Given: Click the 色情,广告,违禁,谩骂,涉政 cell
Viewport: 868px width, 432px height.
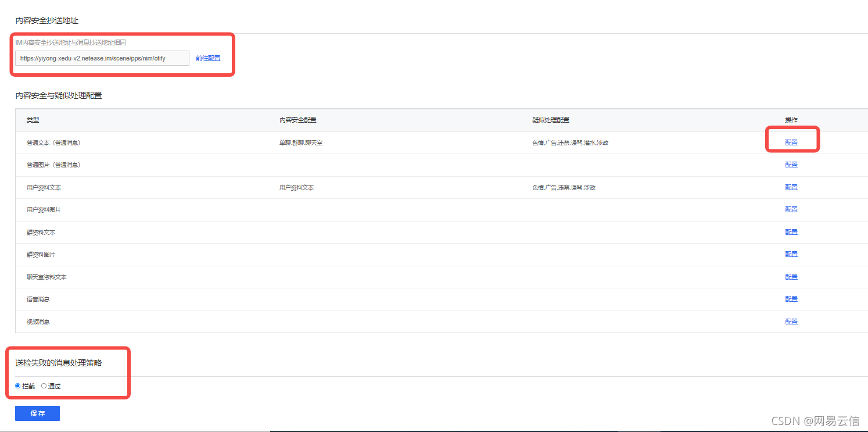Looking at the screenshot, I should (564, 188).
